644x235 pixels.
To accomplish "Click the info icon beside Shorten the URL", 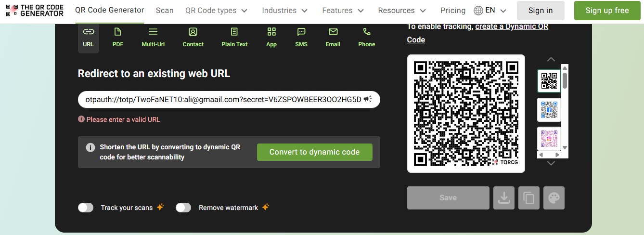I will click(90, 147).
